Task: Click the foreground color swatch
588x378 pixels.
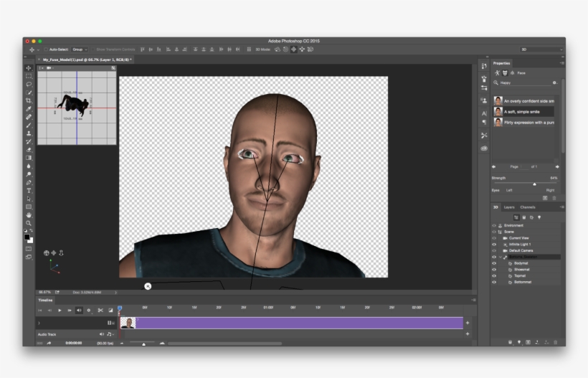Action: [x=27, y=237]
